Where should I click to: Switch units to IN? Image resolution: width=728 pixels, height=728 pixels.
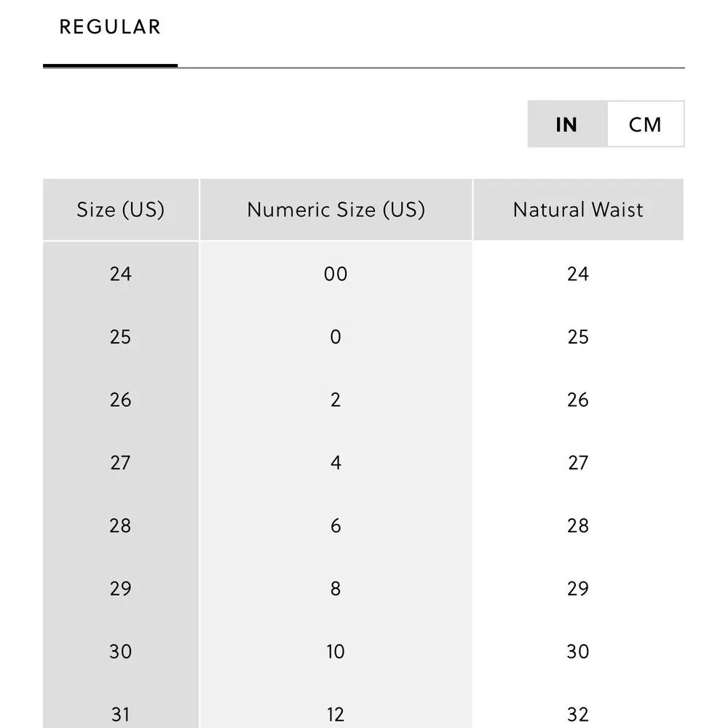click(566, 124)
